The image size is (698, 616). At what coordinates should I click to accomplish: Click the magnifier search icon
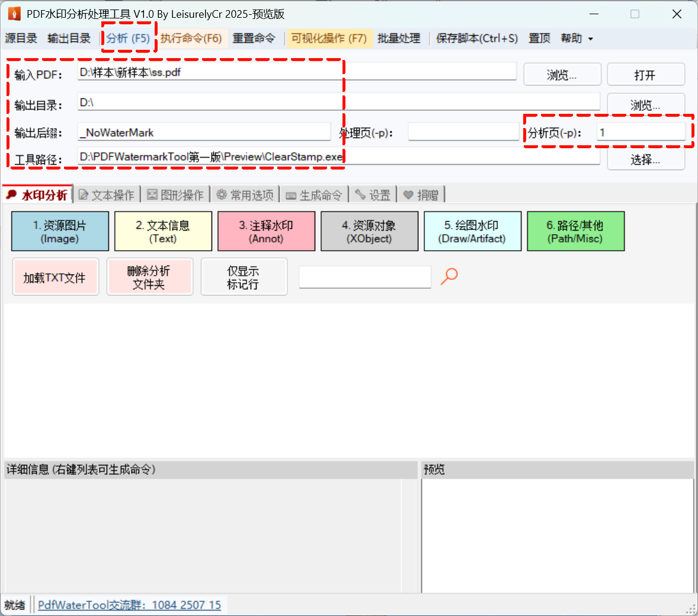(449, 276)
